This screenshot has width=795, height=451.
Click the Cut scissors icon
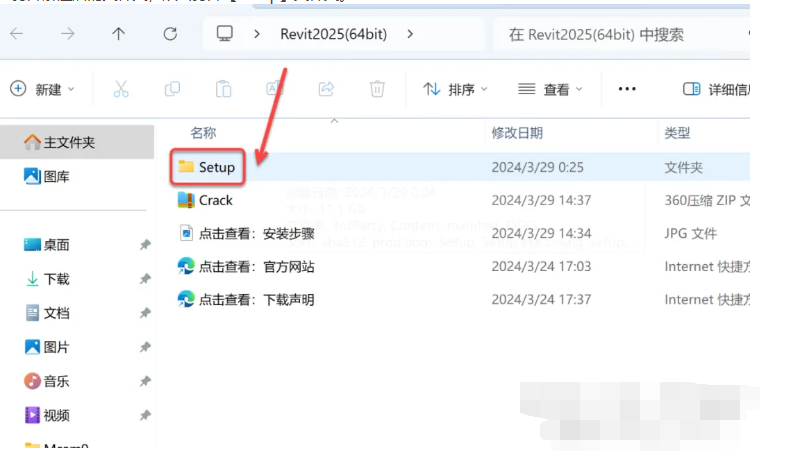(121, 89)
